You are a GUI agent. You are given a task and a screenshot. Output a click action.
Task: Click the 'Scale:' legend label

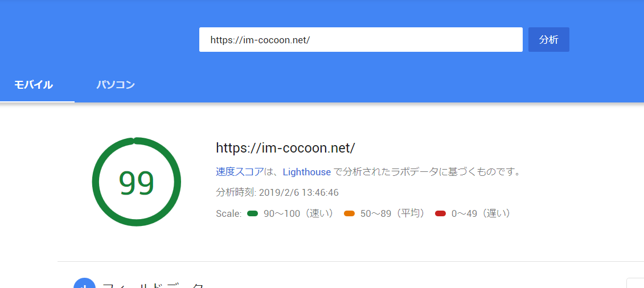coord(229,213)
